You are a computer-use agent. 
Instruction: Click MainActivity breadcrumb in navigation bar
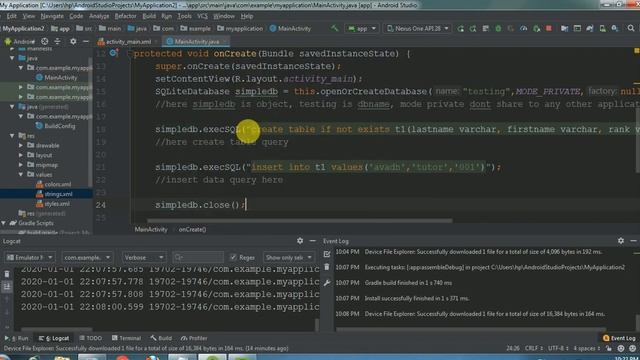coord(291,28)
